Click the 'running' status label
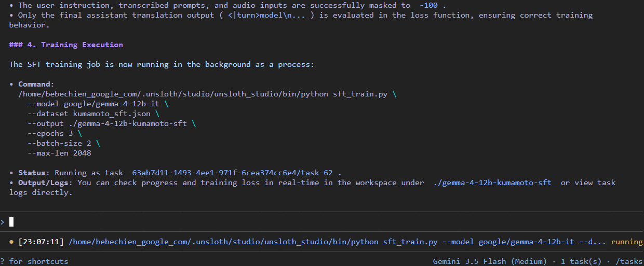 pyautogui.click(x=627, y=242)
